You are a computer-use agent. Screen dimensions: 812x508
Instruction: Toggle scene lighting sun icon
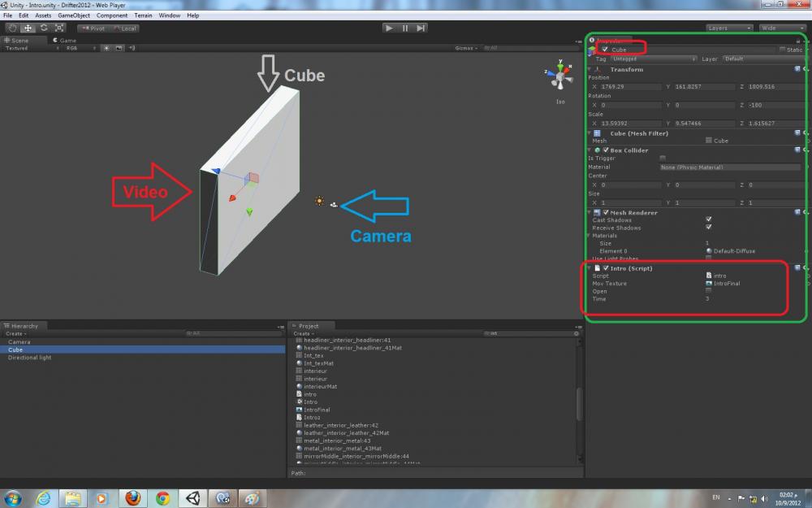coord(106,48)
